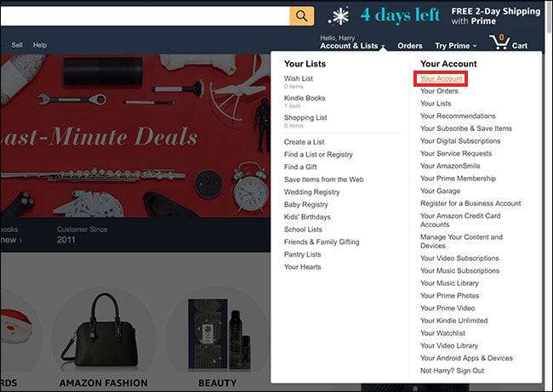Image resolution: width=553 pixels, height=392 pixels.
Task: Open Your Prime Video
Action: [x=448, y=308]
